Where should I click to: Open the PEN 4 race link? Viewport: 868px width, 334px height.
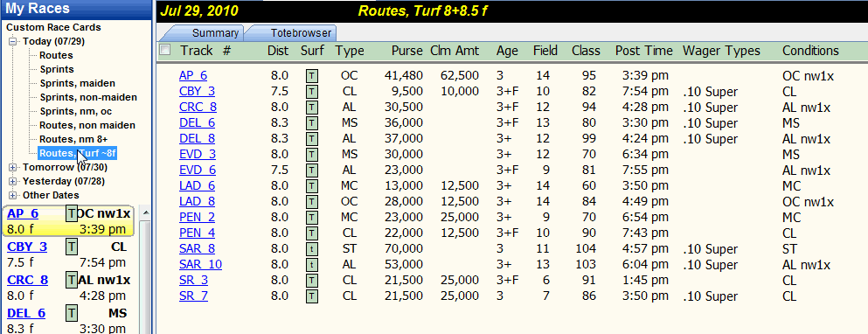coord(197,233)
